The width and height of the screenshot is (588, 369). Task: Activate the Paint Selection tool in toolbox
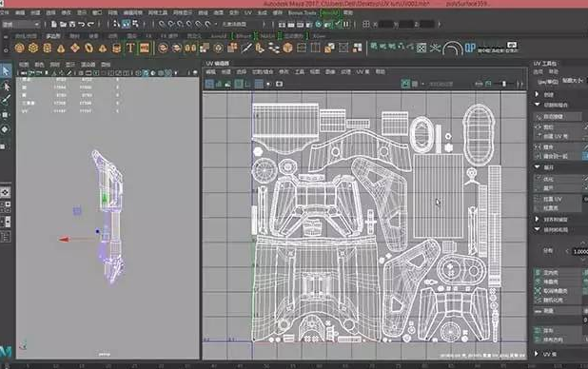click(6, 101)
